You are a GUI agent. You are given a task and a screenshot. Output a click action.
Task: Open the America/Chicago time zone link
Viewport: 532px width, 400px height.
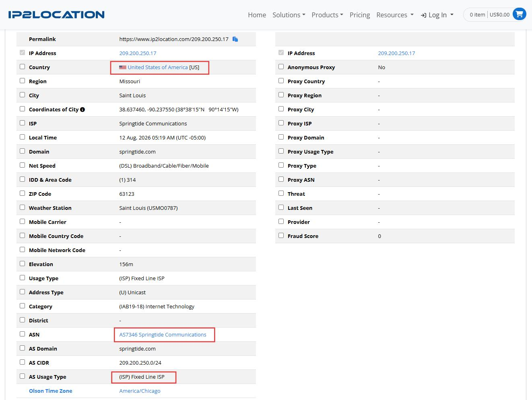140,391
